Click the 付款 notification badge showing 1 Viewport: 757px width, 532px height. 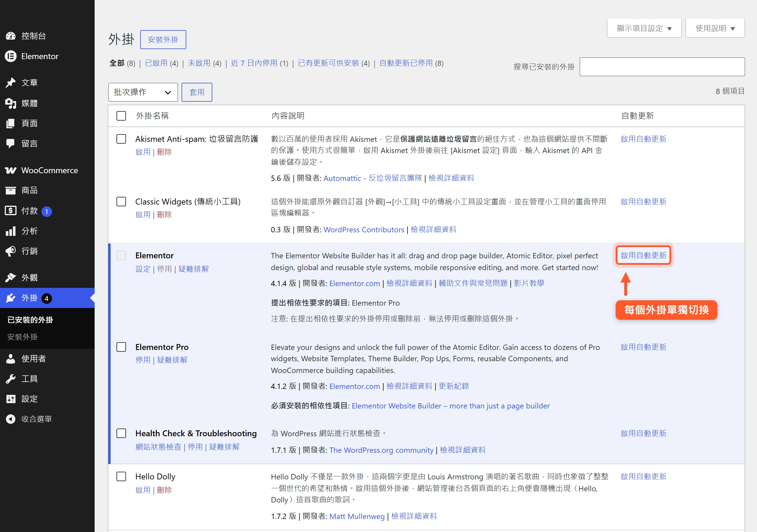pyautogui.click(x=47, y=211)
